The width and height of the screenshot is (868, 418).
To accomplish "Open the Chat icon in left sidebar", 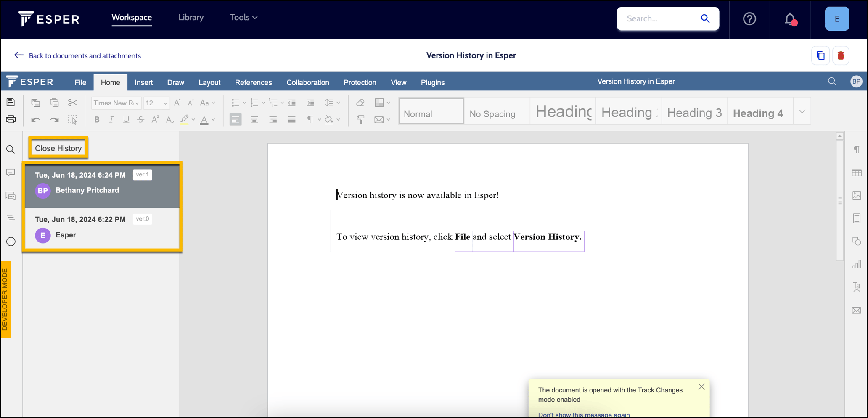I will point(11,196).
